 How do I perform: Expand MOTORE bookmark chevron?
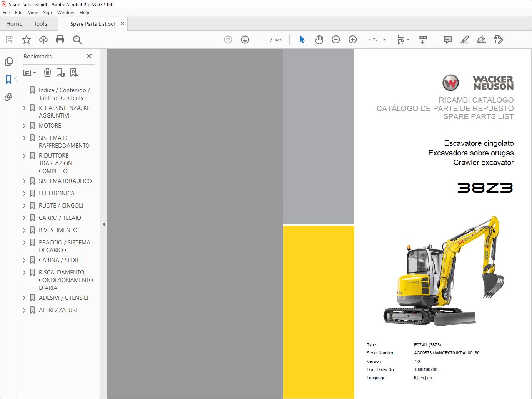point(24,126)
